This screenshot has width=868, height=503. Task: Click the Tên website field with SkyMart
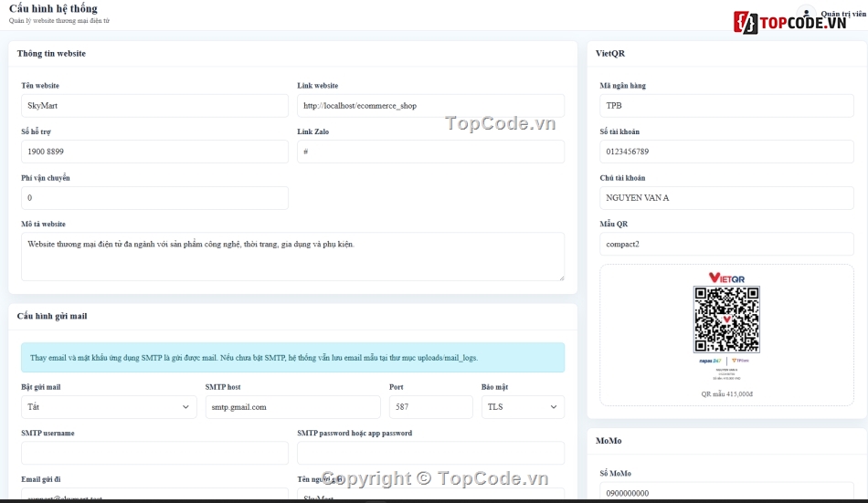point(154,106)
